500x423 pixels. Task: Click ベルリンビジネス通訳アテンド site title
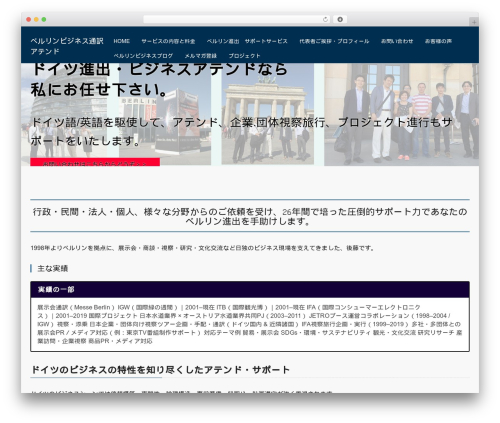click(67, 46)
